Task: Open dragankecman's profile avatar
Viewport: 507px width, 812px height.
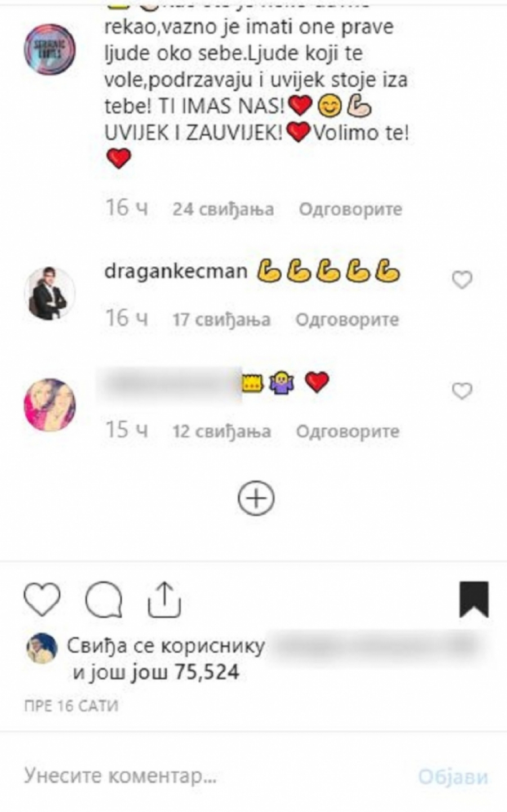Action: click(50, 293)
